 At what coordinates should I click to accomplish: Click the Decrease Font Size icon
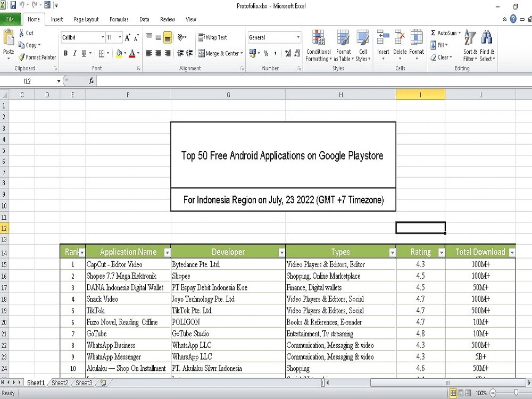(x=136, y=38)
